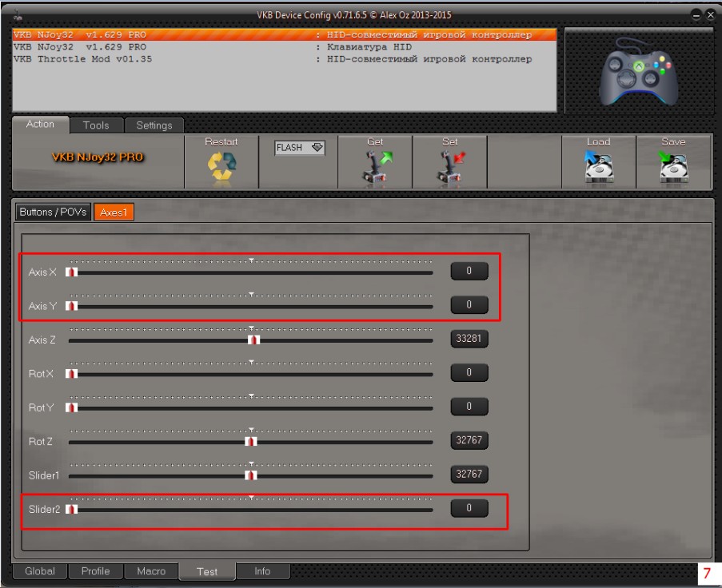
Task: Click the Load disk icon
Action: pyautogui.click(x=599, y=168)
